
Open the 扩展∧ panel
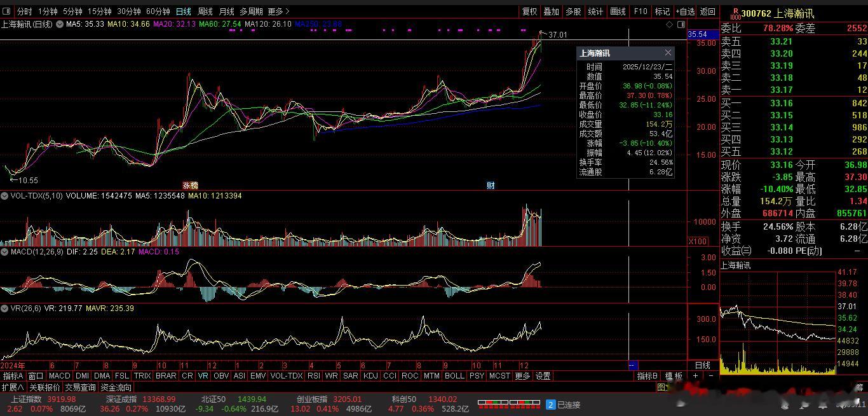click(x=13, y=387)
